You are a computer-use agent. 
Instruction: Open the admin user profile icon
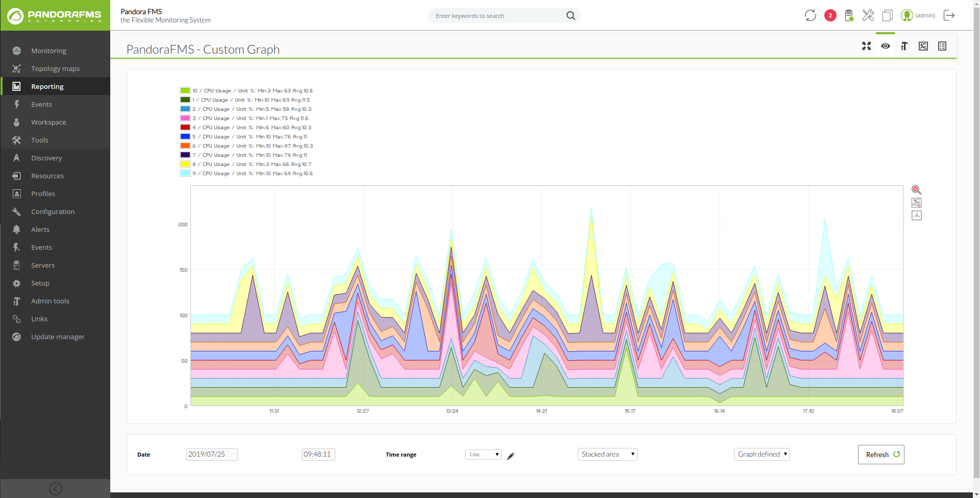906,15
